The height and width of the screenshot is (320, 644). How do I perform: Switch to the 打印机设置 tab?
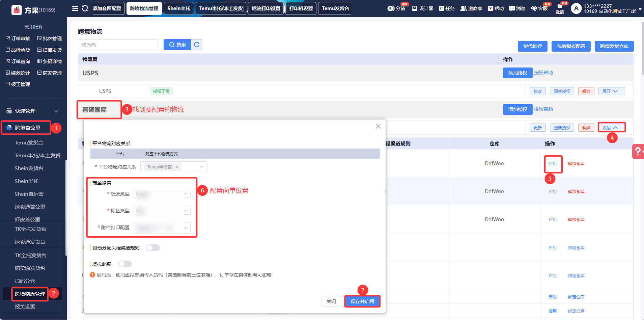click(x=301, y=8)
